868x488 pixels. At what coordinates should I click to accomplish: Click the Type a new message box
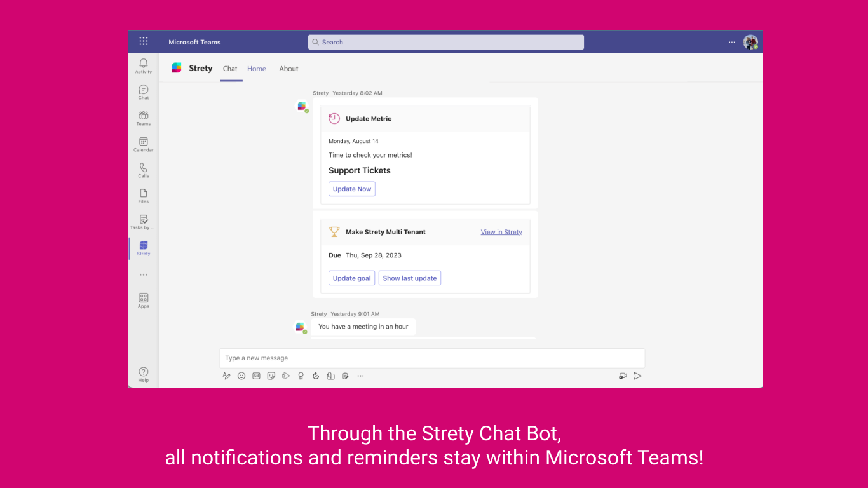pyautogui.click(x=432, y=358)
